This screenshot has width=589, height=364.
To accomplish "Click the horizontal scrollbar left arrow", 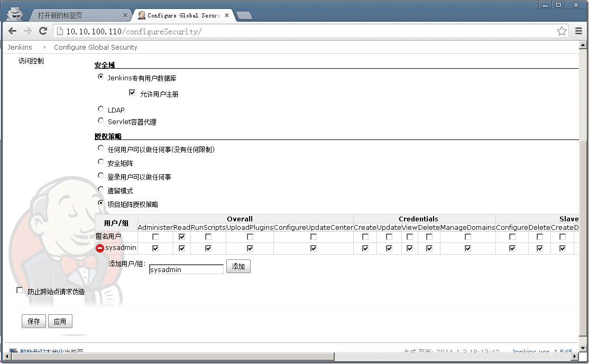I will (7, 356).
